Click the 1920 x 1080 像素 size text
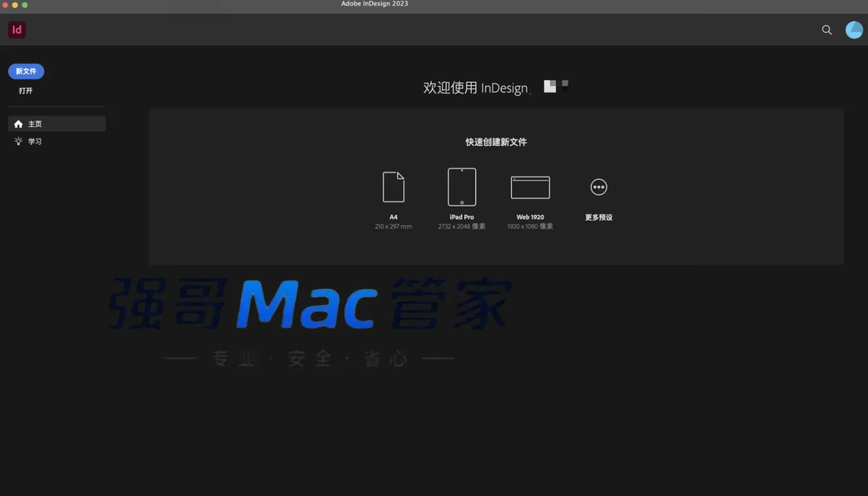Image resolution: width=868 pixels, height=496 pixels. pyautogui.click(x=530, y=227)
